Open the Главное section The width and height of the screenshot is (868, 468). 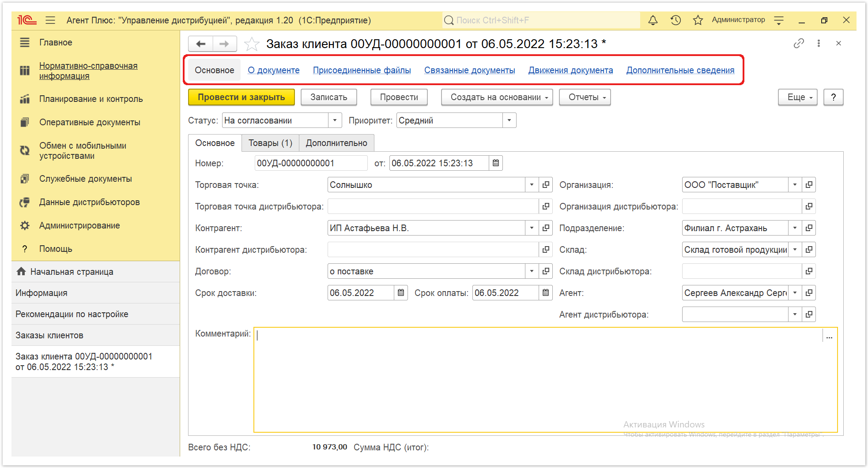pyautogui.click(x=56, y=42)
